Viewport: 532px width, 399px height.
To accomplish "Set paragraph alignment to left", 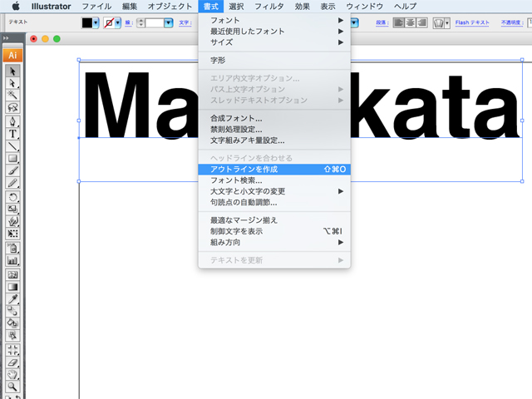I will click(x=398, y=23).
